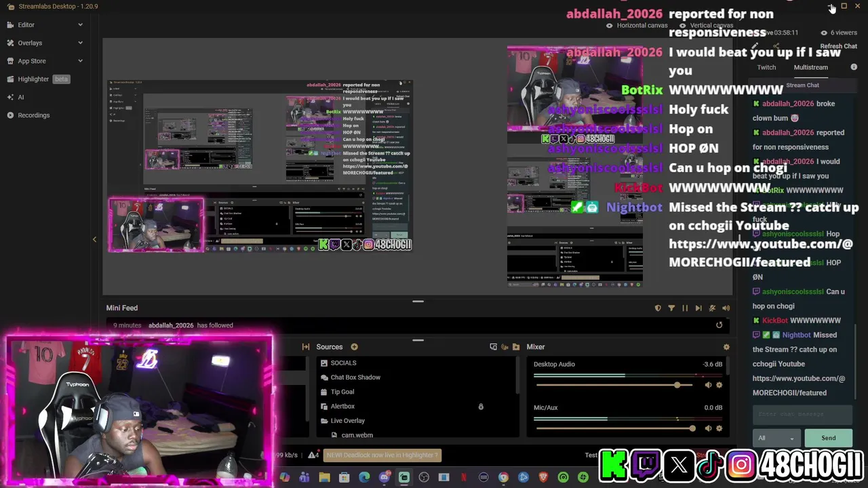Screen dimensions: 868x488
Task: Switch to the Twitch chat tab
Action: click(x=766, y=67)
